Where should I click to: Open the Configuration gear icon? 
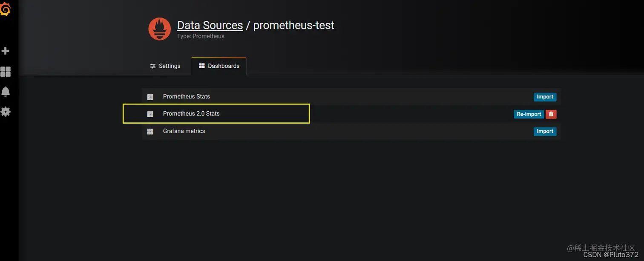(6, 112)
